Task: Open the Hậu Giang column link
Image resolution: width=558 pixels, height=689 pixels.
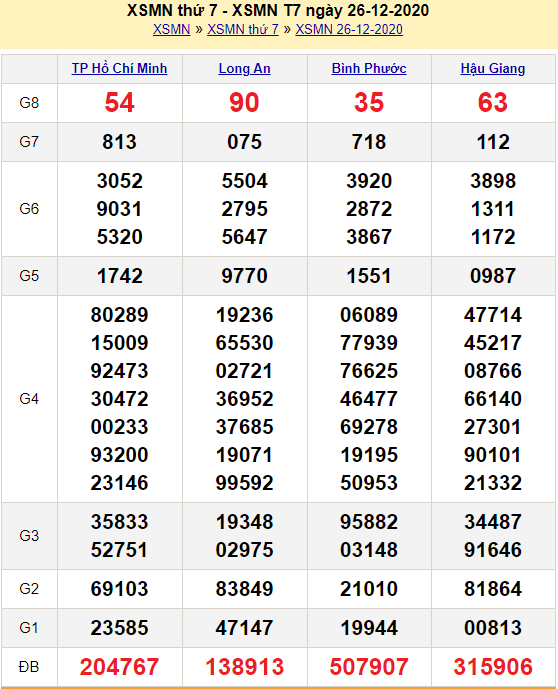Action: click(493, 69)
